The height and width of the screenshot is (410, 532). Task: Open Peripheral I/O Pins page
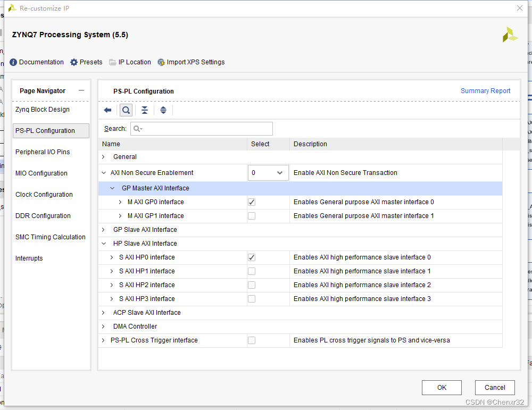tap(43, 152)
